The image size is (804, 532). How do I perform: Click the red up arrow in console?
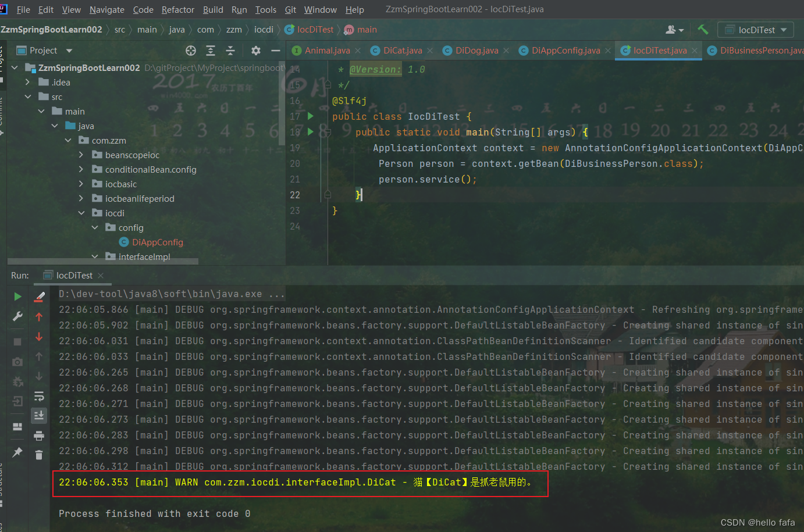(39, 317)
